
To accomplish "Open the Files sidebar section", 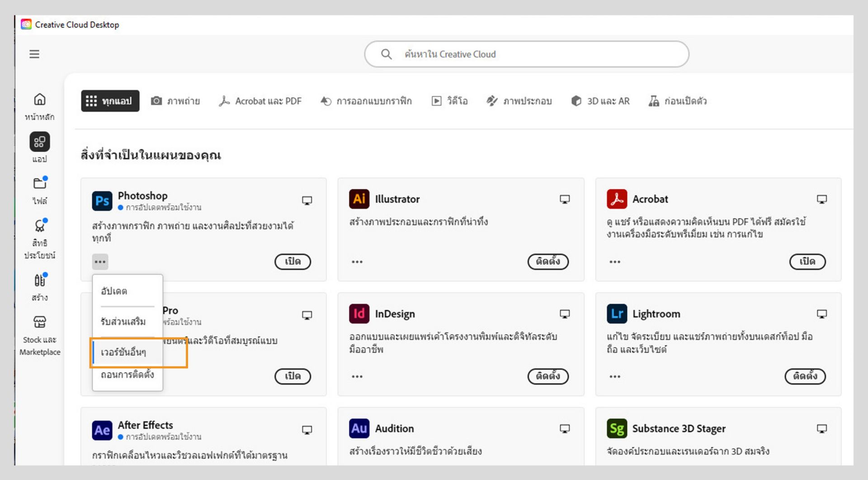I will [40, 183].
